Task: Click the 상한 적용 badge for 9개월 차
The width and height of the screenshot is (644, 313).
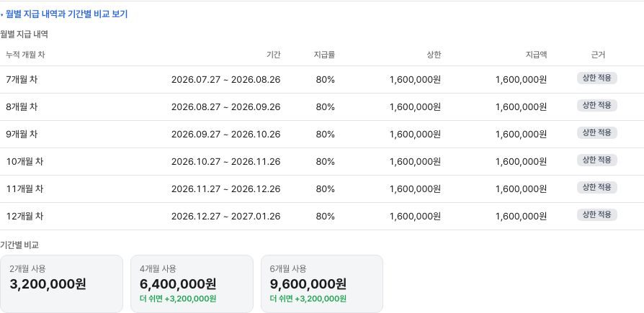Action: pos(596,133)
